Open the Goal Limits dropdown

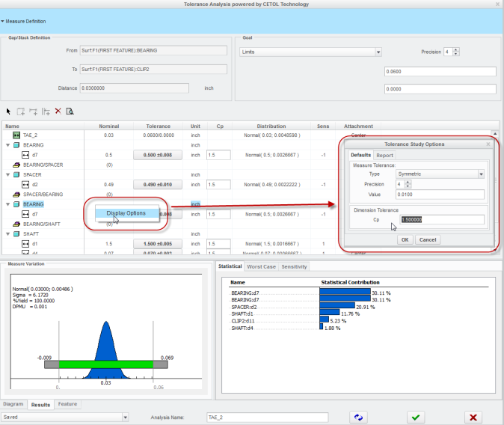click(x=378, y=52)
